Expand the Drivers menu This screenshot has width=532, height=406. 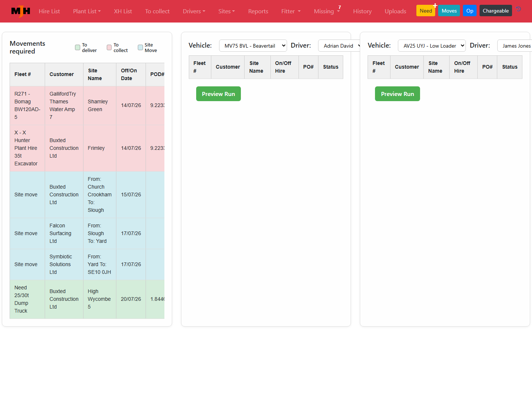tap(194, 11)
